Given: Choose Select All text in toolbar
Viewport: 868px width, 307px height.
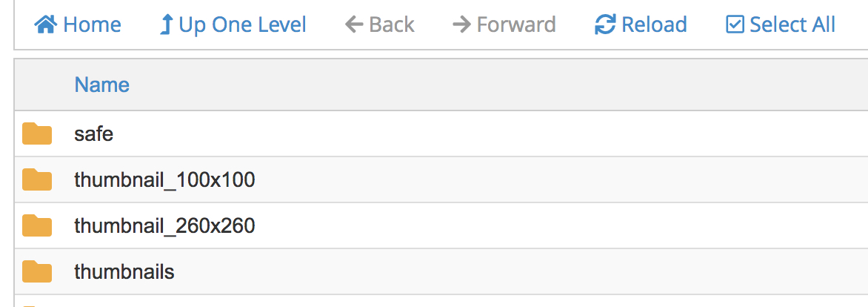Looking at the screenshot, I should pos(792,25).
